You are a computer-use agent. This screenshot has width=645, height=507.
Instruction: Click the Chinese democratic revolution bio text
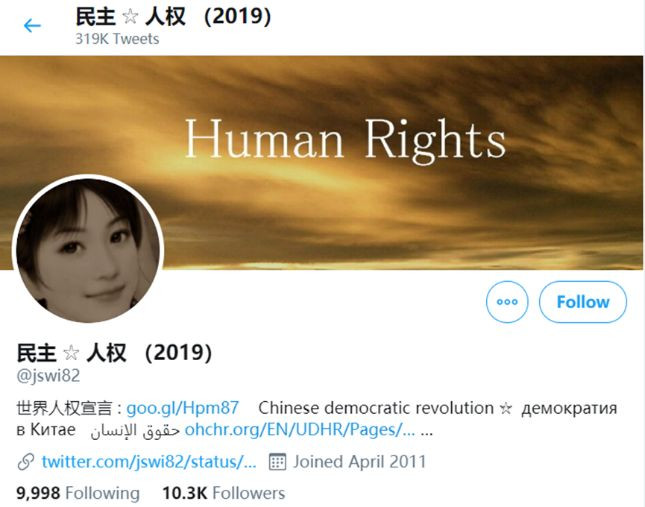click(x=376, y=408)
